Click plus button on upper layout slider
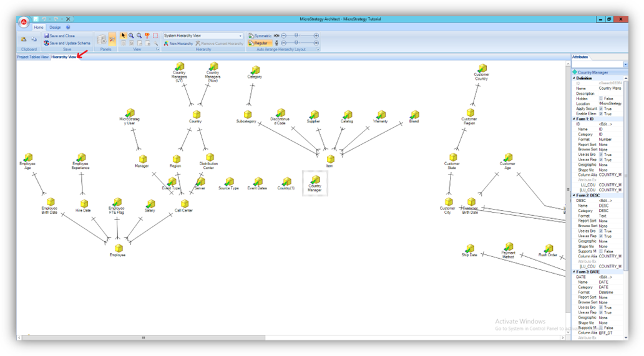The image size is (644, 356). click(x=316, y=36)
